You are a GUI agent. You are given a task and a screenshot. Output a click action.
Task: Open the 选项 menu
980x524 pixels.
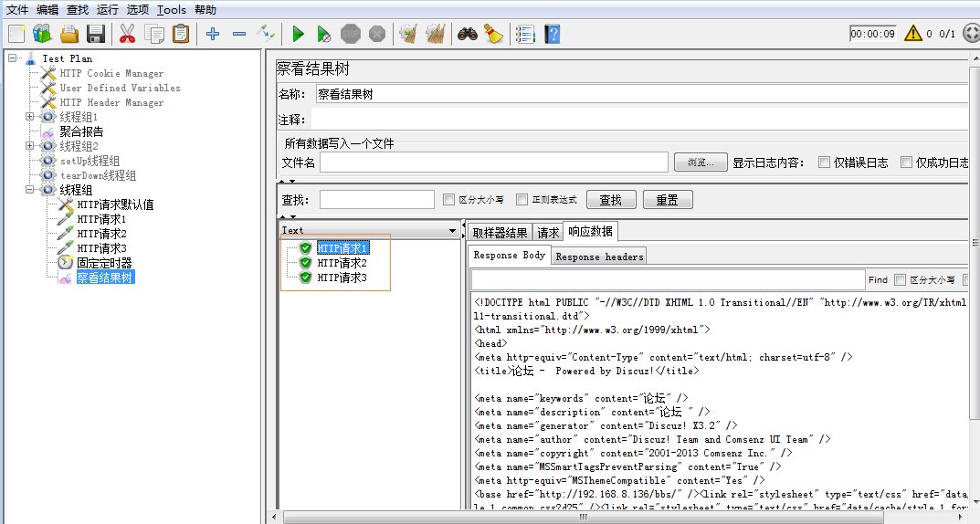click(138, 9)
